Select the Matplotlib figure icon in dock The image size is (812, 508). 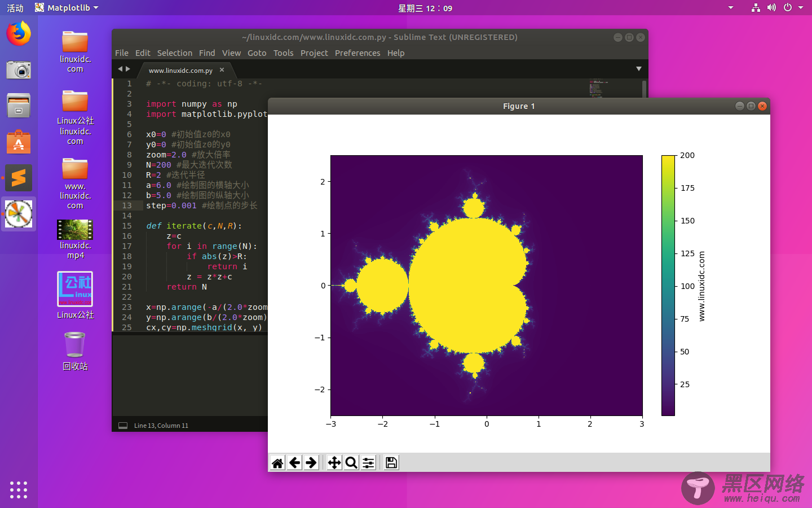tap(19, 214)
